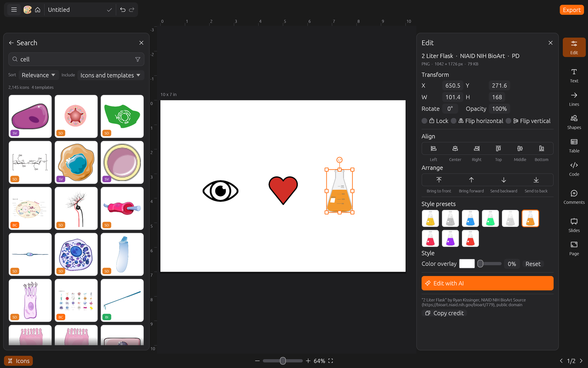Click the zoom slider handle
This screenshot has height=368, width=588.
tap(283, 361)
